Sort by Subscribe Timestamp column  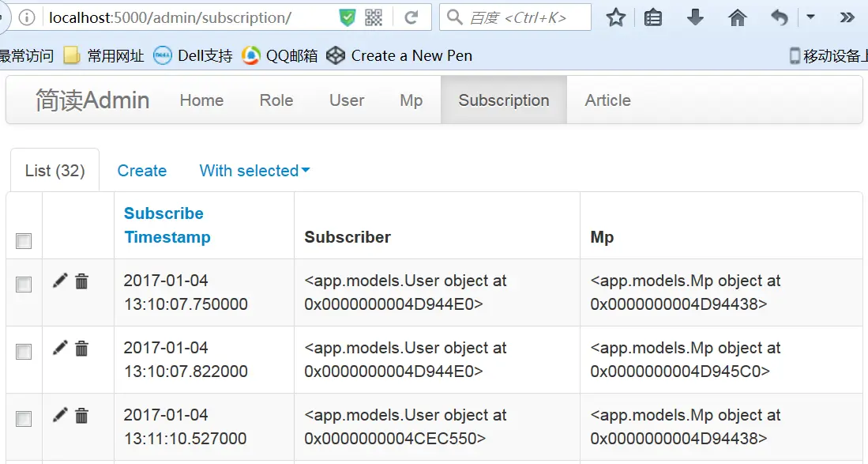point(167,224)
